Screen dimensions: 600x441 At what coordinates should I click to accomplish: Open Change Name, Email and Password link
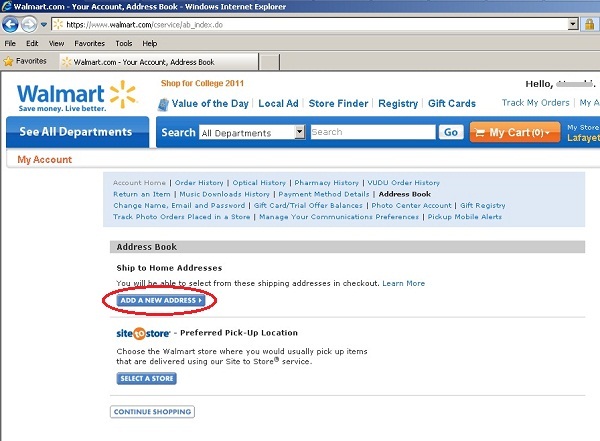[179, 206]
